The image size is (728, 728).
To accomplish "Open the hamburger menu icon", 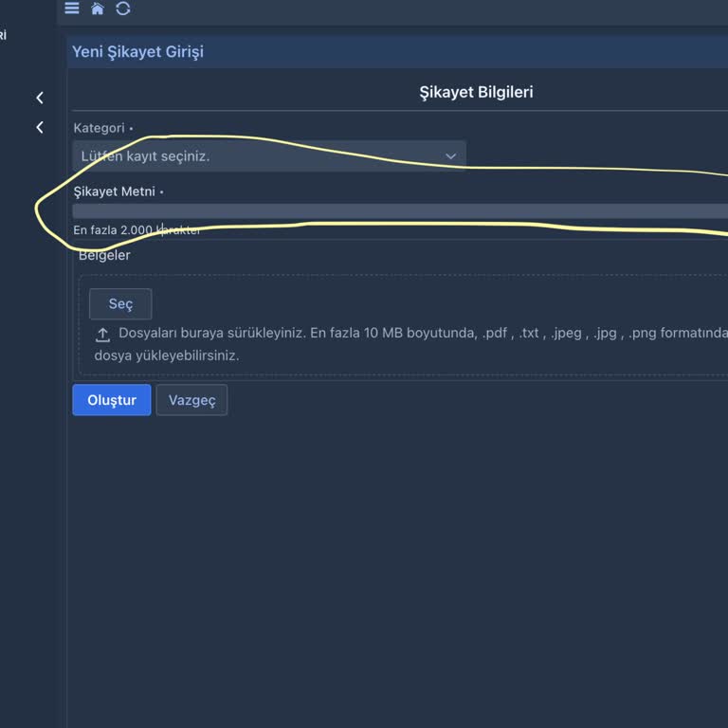I will point(72,9).
